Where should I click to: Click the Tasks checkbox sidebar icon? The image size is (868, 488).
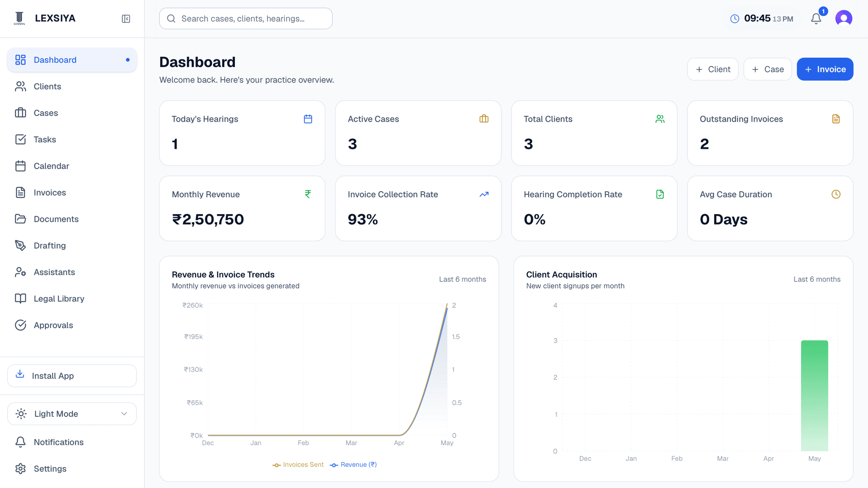tap(20, 139)
